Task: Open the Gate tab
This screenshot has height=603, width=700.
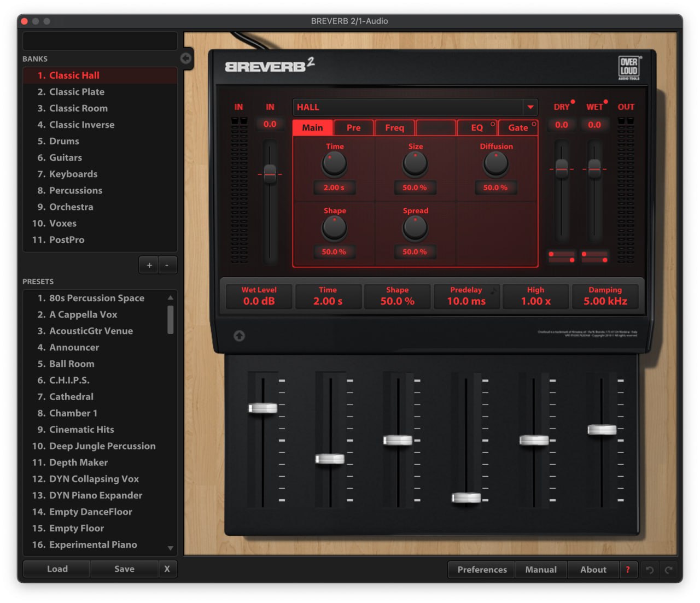Action: pyautogui.click(x=518, y=127)
